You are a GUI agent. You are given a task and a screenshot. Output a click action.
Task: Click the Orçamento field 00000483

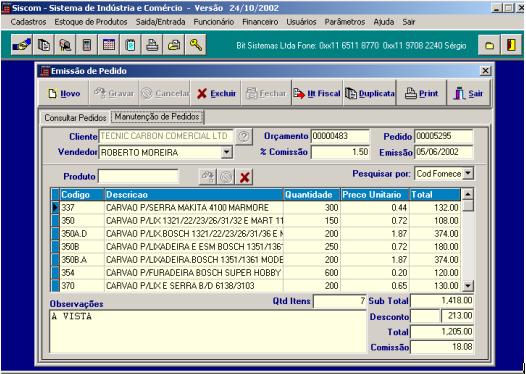340,136
